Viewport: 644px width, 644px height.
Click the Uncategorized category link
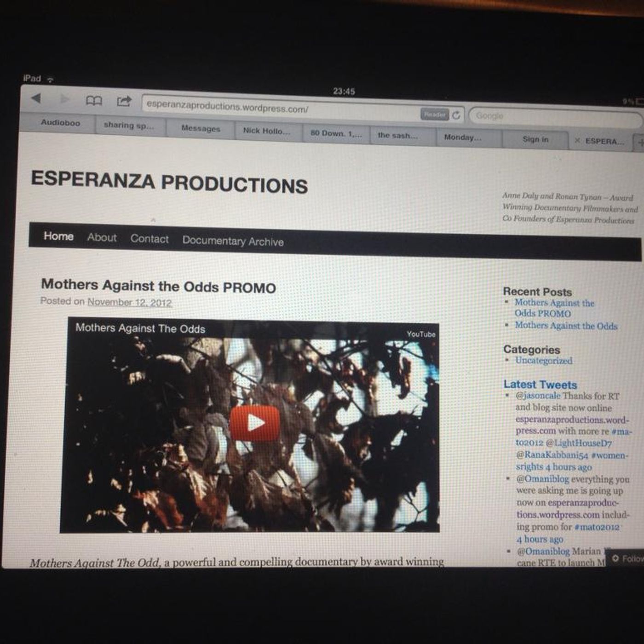pyautogui.click(x=544, y=361)
